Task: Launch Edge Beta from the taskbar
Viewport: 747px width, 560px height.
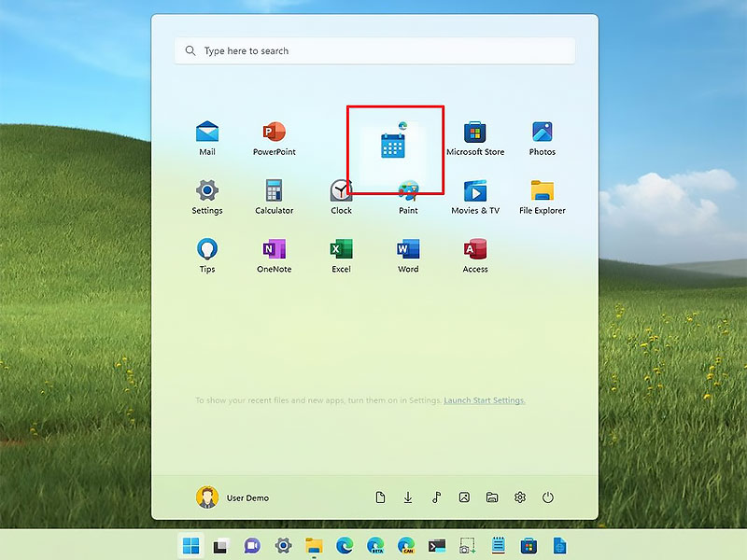Action: [x=375, y=546]
